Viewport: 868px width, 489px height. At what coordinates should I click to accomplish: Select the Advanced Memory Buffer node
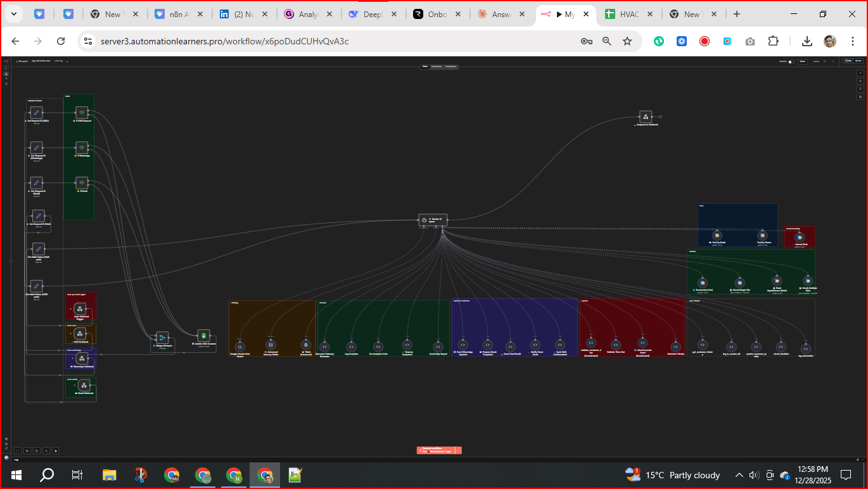271,346
